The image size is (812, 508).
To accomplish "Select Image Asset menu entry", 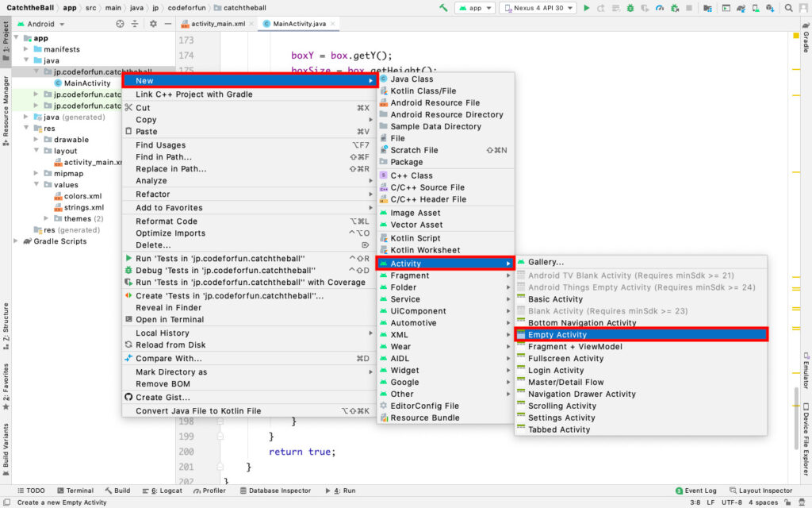I will [x=446, y=213].
